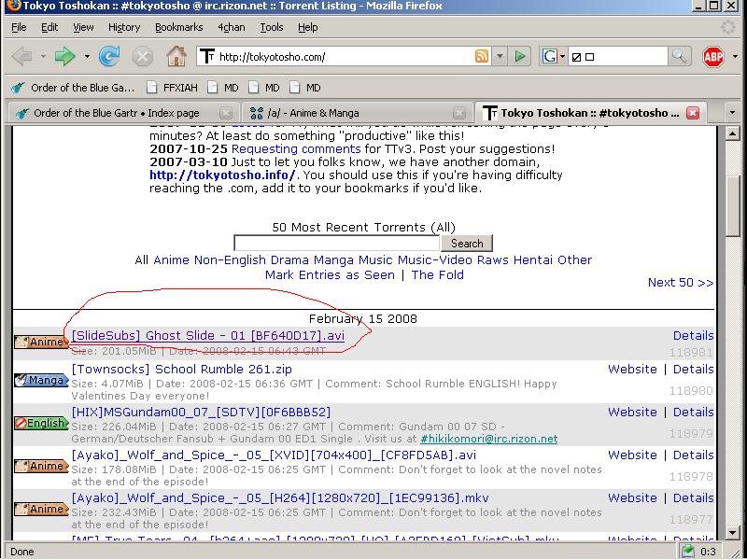Open the FFXIAH bookmark
The image size is (747, 560).
[173, 88]
